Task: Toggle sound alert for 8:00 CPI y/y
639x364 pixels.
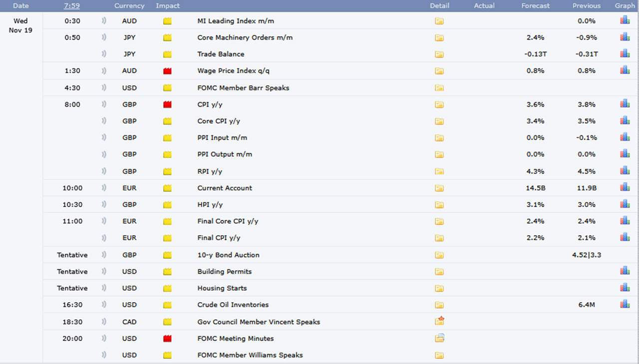Action: point(104,104)
